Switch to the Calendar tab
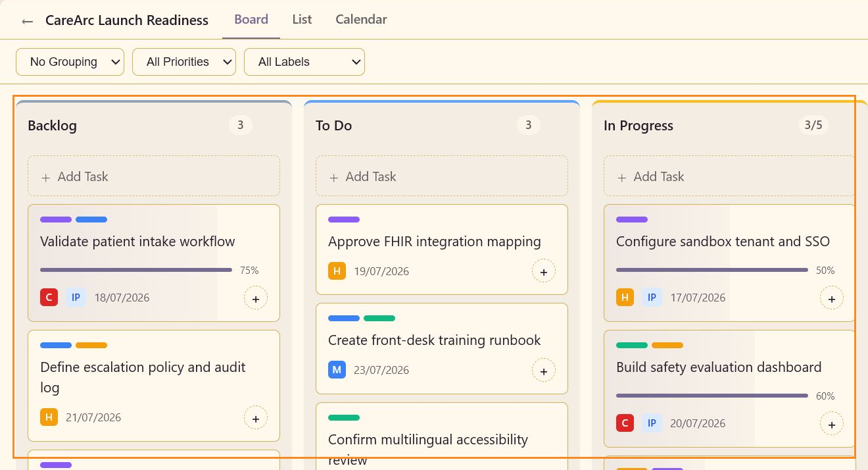The width and height of the screenshot is (868, 470). [361, 20]
